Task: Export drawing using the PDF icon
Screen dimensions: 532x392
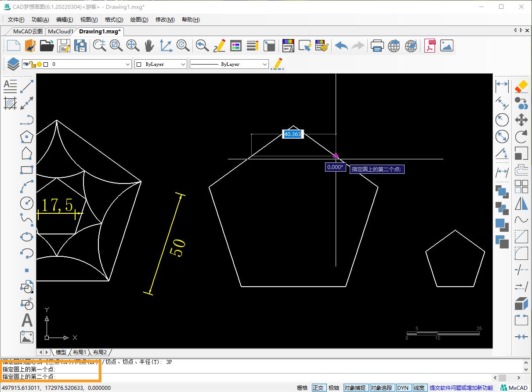Action: pos(430,46)
